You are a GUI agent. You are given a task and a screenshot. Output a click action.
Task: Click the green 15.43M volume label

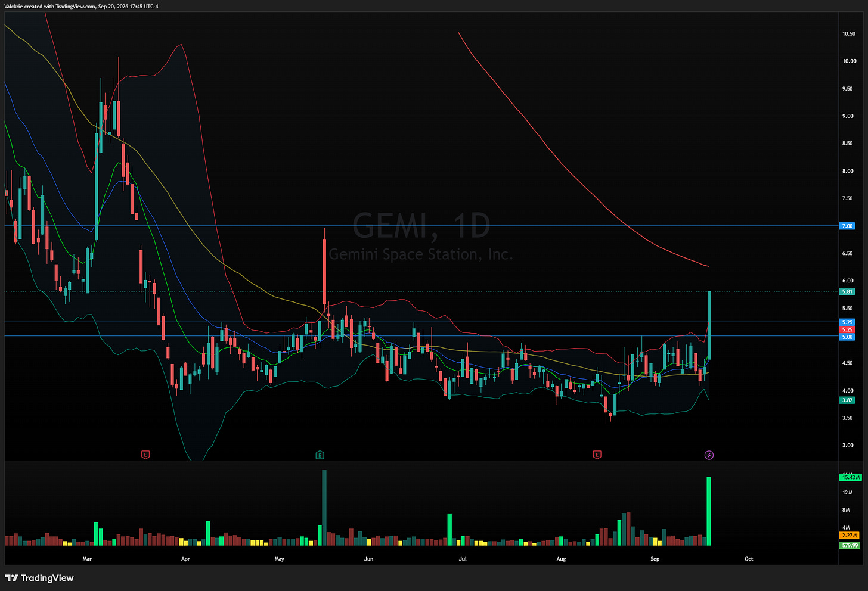point(850,477)
